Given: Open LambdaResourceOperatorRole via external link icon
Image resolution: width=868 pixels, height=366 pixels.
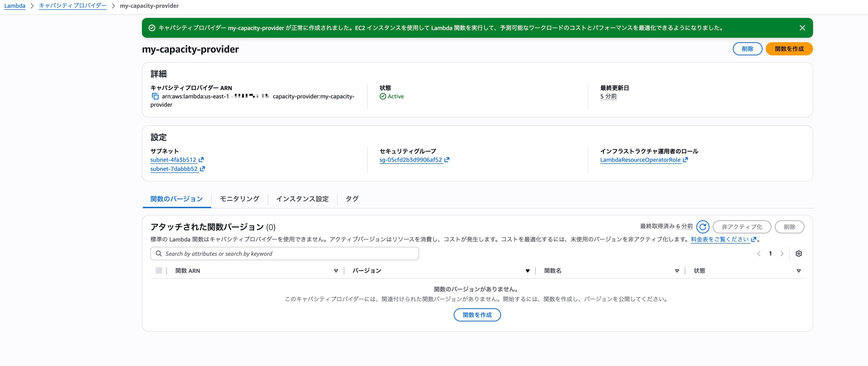Looking at the screenshot, I should 685,160.
